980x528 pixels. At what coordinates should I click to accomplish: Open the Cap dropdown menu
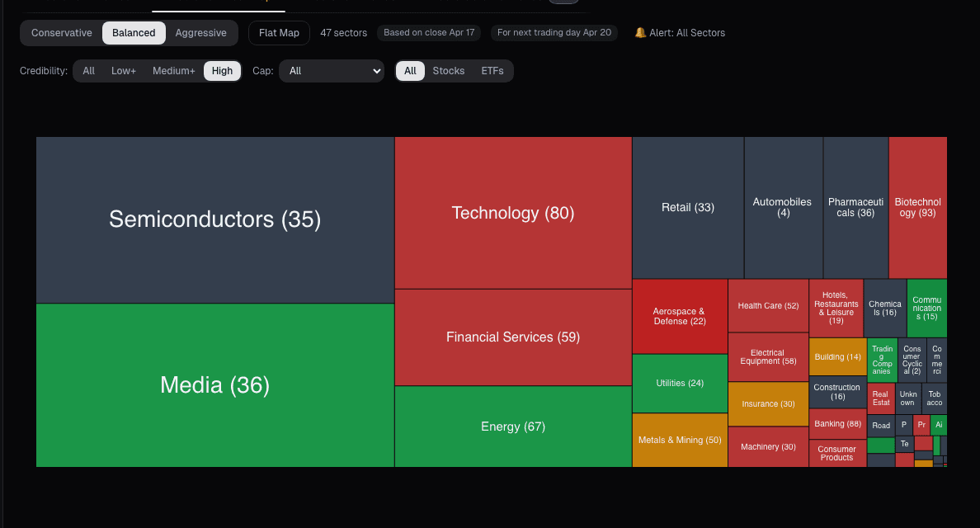(x=331, y=71)
